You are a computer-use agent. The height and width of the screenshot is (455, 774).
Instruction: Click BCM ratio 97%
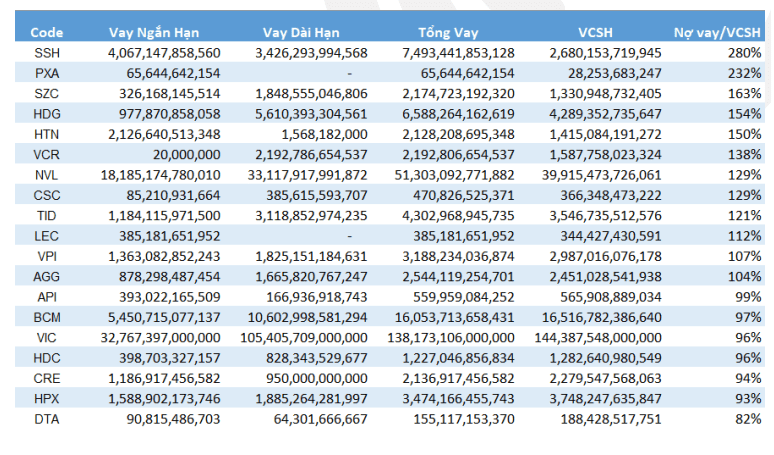pyautogui.click(x=748, y=318)
